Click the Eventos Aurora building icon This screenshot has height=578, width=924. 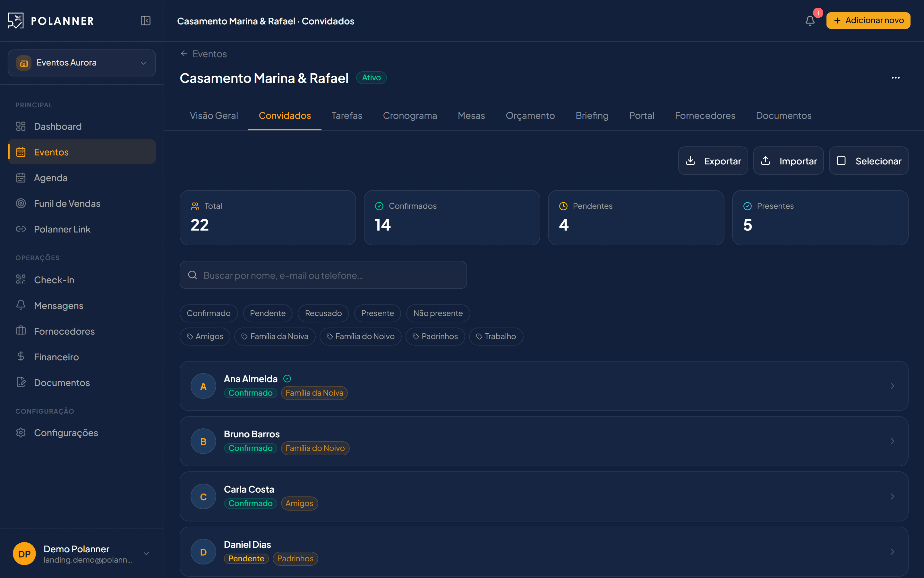(x=24, y=63)
